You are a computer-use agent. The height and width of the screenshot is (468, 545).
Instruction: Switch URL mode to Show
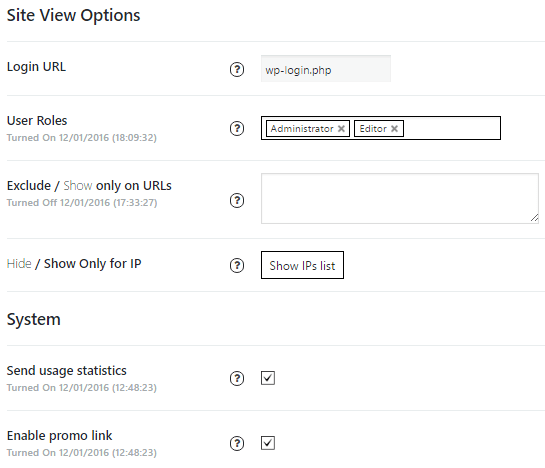tap(78, 186)
